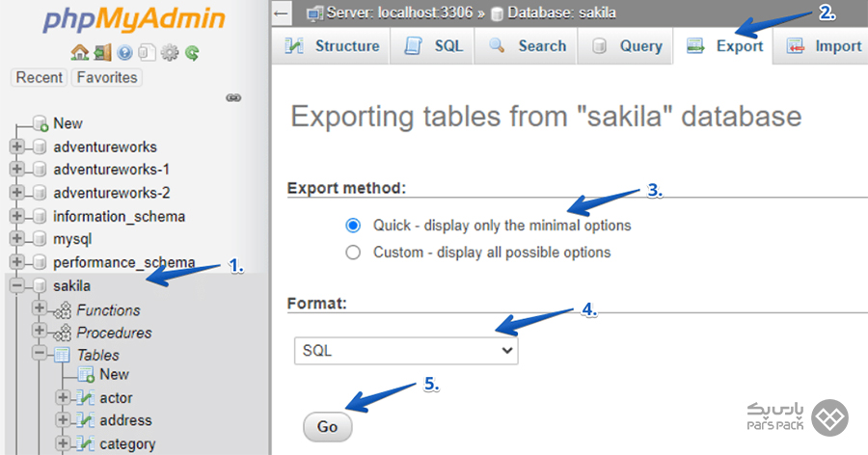The height and width of the screenshot is (455, 868).
Task: Click the performance_schema database icon
Action: coord(40,262)
